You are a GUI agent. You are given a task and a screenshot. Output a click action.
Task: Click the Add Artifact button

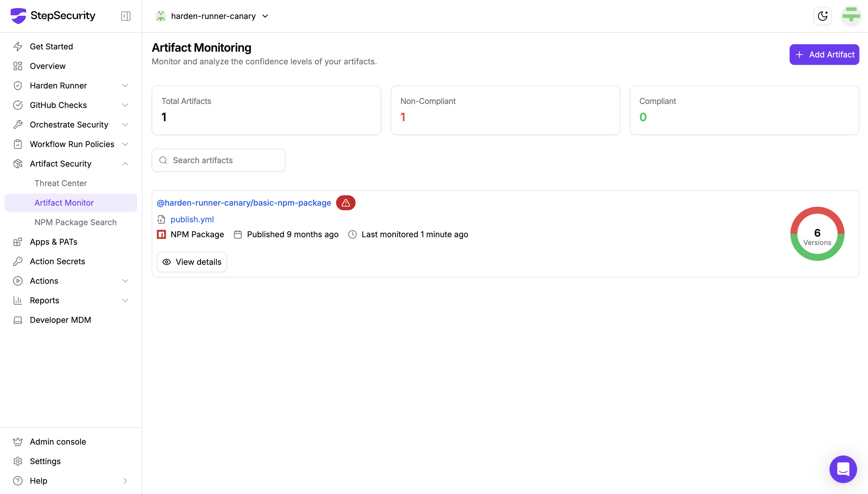[824, 55]
